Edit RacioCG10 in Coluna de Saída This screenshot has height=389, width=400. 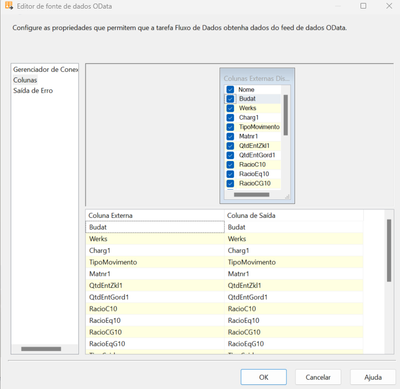(x=294, y=332)
